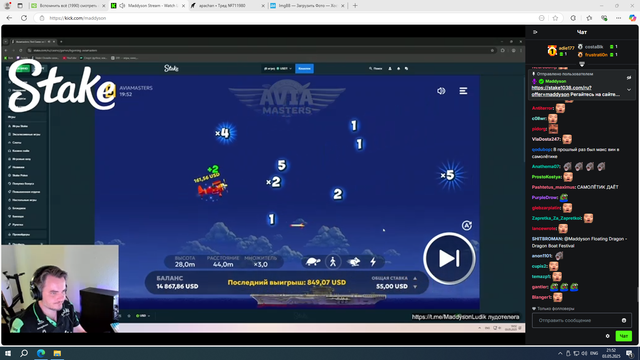Click Stake logo in streamed site header
Viewport: 640px width, 360px height.
(171, 68)
